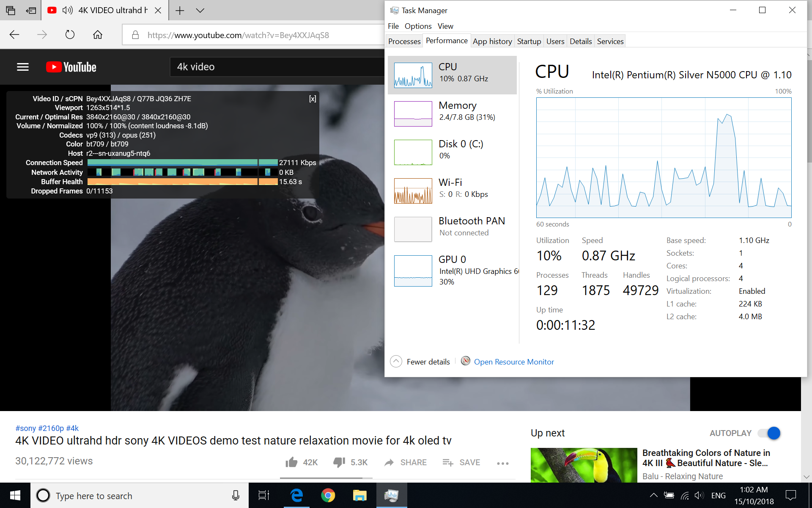Expand the View menu in Task Manager
Image resolution: width=812 pixels, height=508 pixels.
pyautogui.click(x=445, y=26)
